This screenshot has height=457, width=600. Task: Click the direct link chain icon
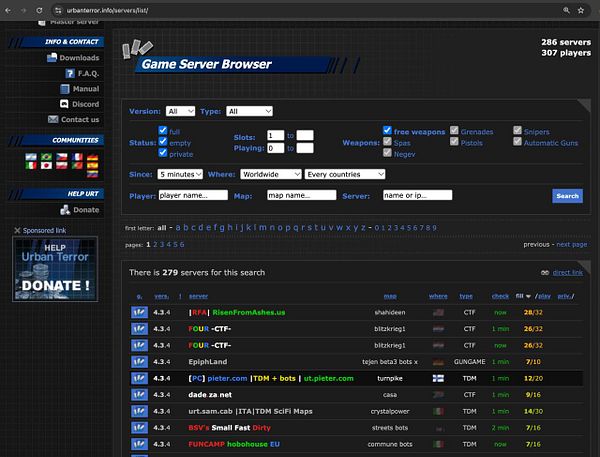click(545, 273)
